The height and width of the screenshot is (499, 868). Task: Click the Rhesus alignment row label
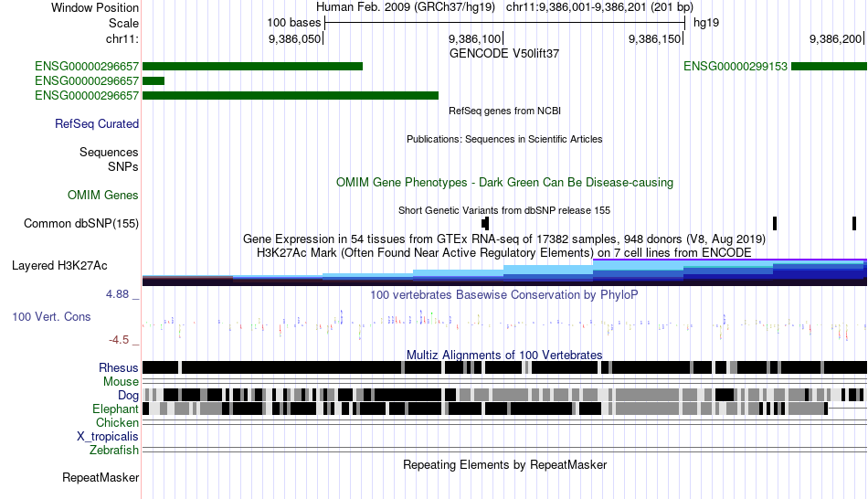click(119, 367)
